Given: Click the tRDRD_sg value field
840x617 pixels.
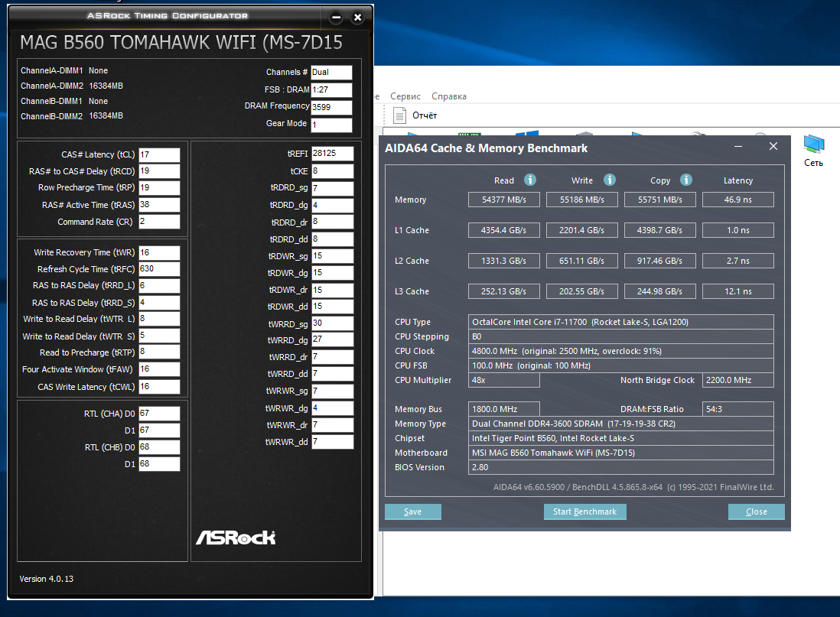Looking at the screenshot, I should point(333,189).
